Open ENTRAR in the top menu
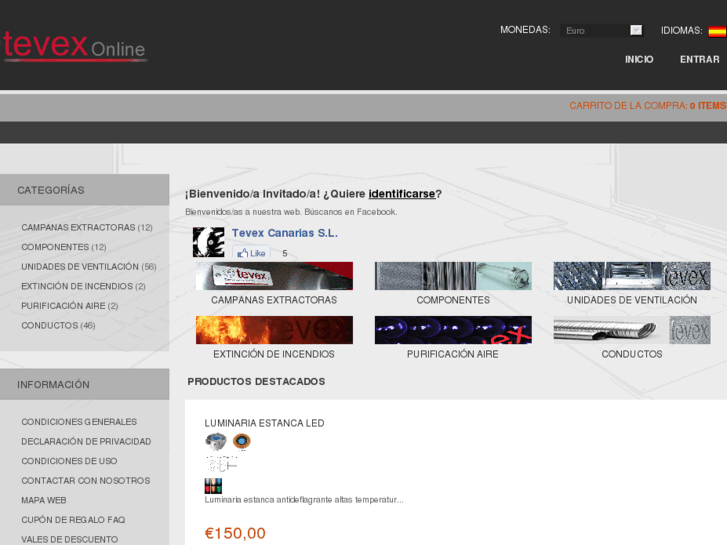Viewport: 727px width, 545px height. click(700, 59)
